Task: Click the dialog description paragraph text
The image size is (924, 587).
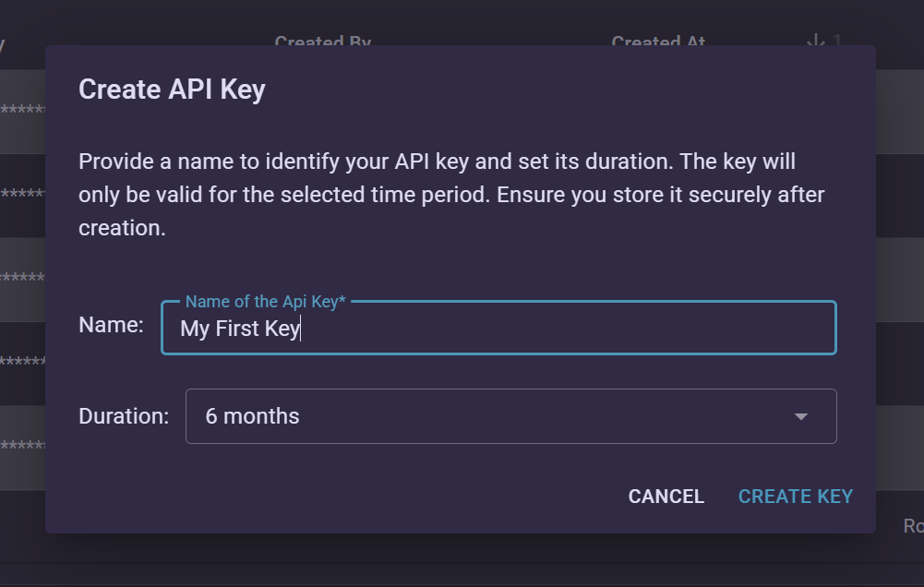Action: point(451,194)
